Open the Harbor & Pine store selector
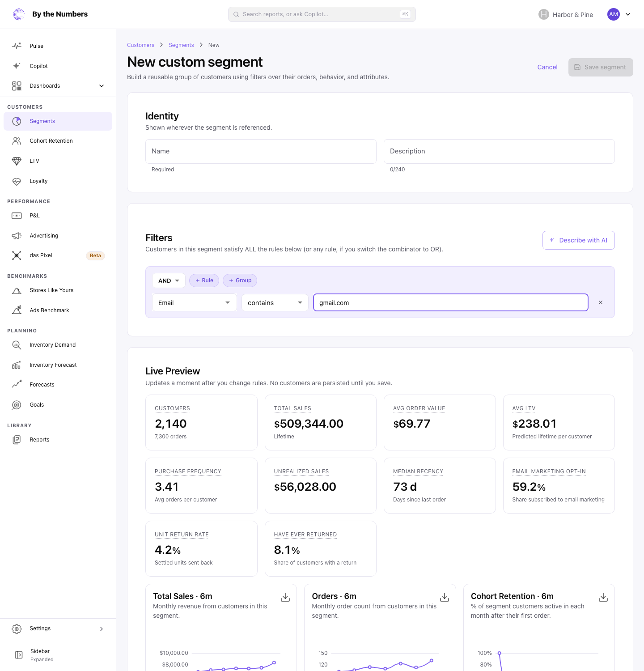This screenshot has height=671, width=644. click(566, 14)
